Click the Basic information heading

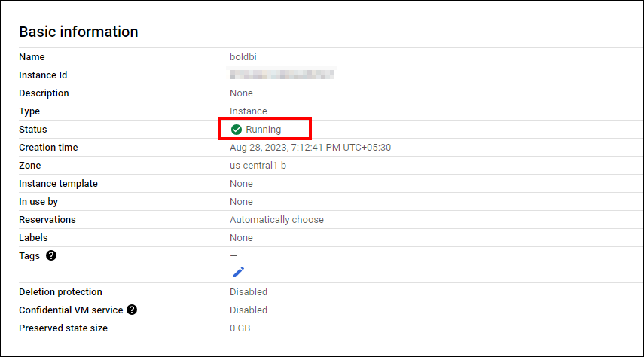coord(78,32)
